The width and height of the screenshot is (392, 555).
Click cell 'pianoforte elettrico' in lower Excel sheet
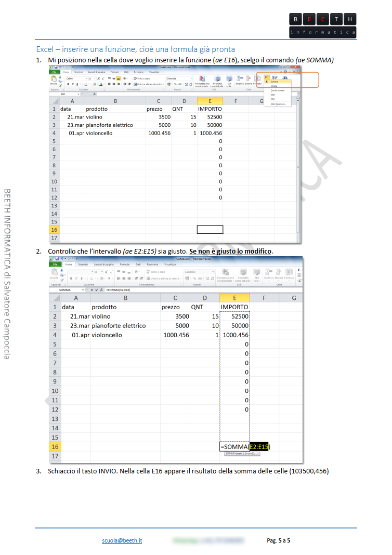click(x=125, y=326)
